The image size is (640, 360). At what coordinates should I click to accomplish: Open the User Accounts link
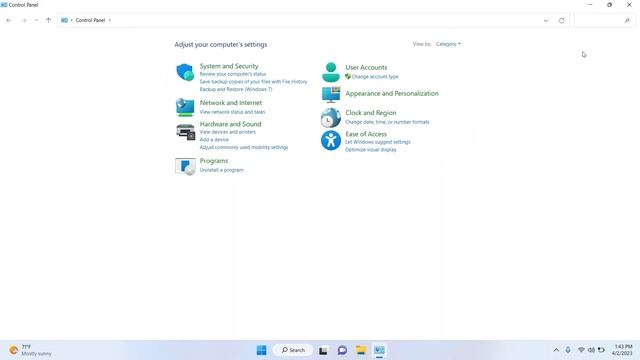tap(366, 67)
